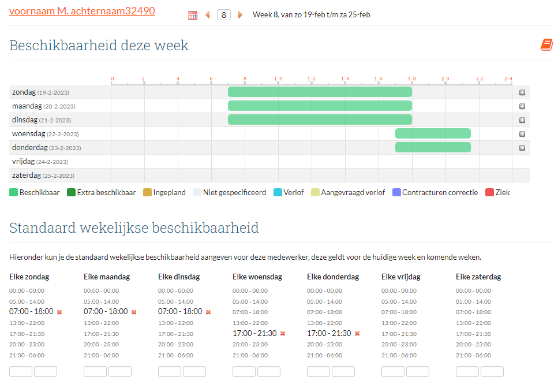Click plus icon on dinsdag row

click(x=522, y=120)
